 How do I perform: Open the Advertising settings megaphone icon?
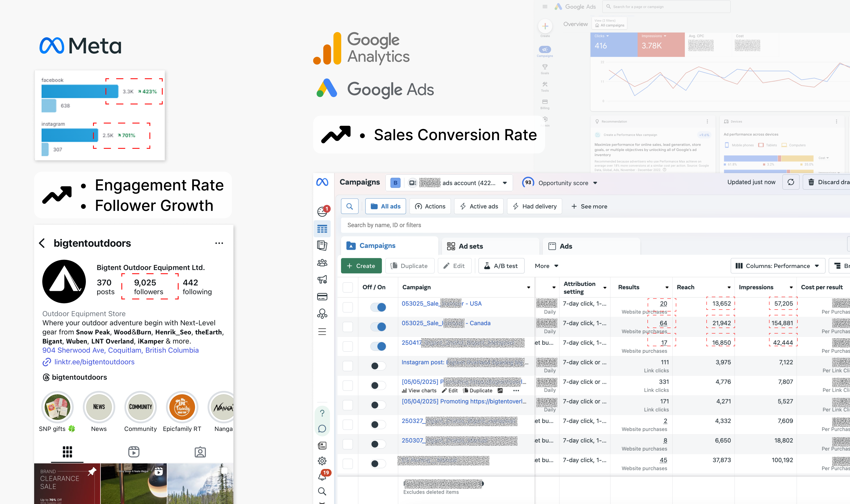[x=322, y=280]
